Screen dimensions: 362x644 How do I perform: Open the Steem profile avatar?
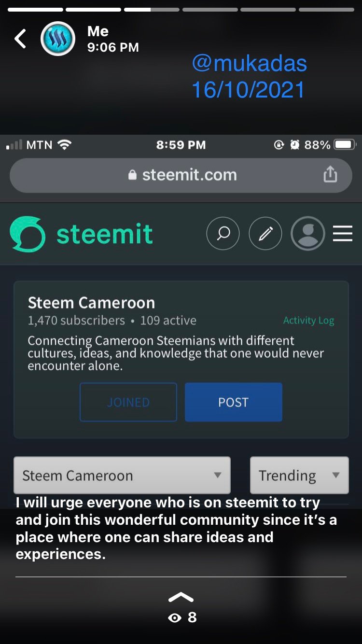[57, 39]
